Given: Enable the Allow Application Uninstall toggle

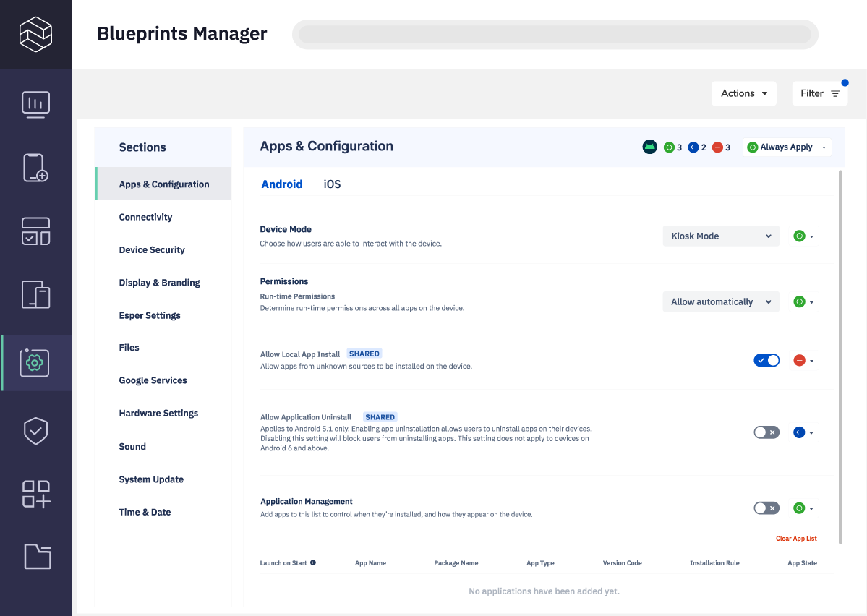Looking at the screenshot, I should point(766,432).
